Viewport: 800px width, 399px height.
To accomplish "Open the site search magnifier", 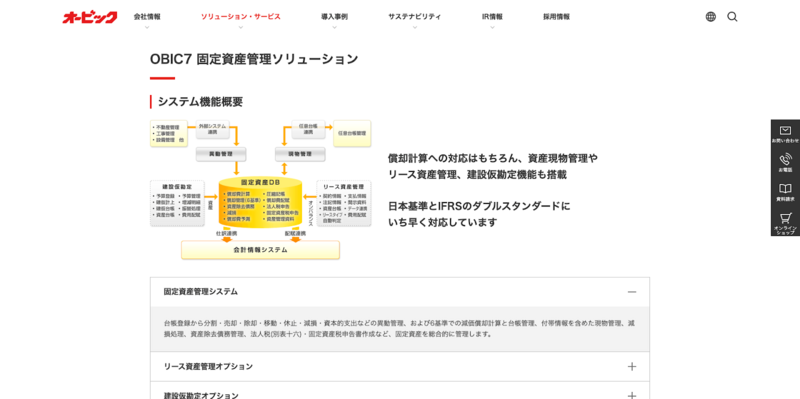I will point(732,17).
